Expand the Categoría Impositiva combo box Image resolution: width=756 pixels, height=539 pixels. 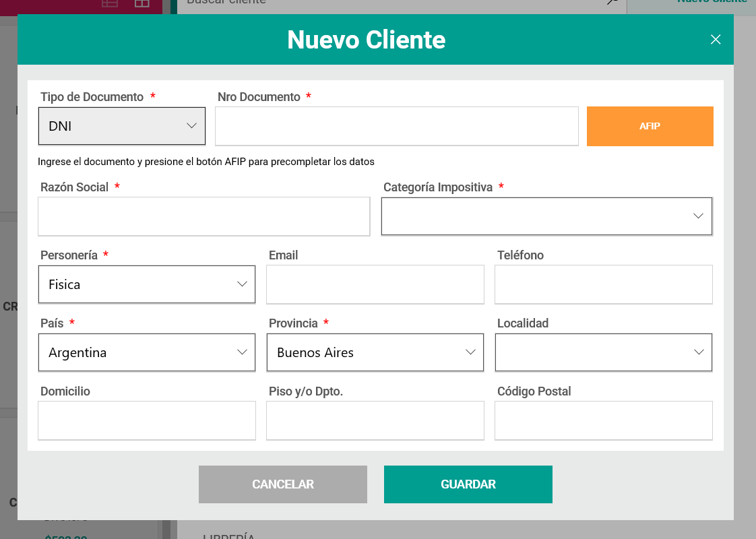[x=546, y=216]
